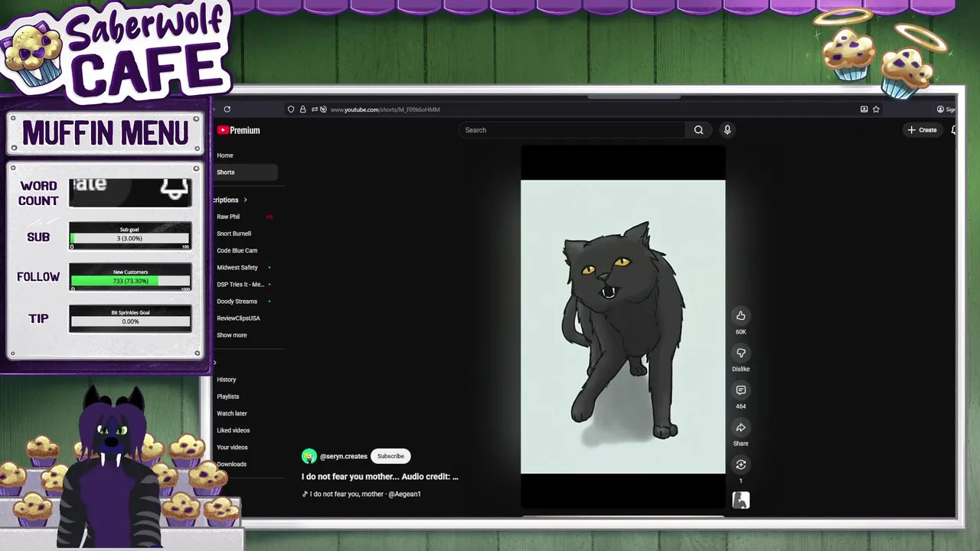Open ReviewClipsUSA subscription channel
Image resolution: width=980 pixels, height=551 pixels.
[238, 318]
